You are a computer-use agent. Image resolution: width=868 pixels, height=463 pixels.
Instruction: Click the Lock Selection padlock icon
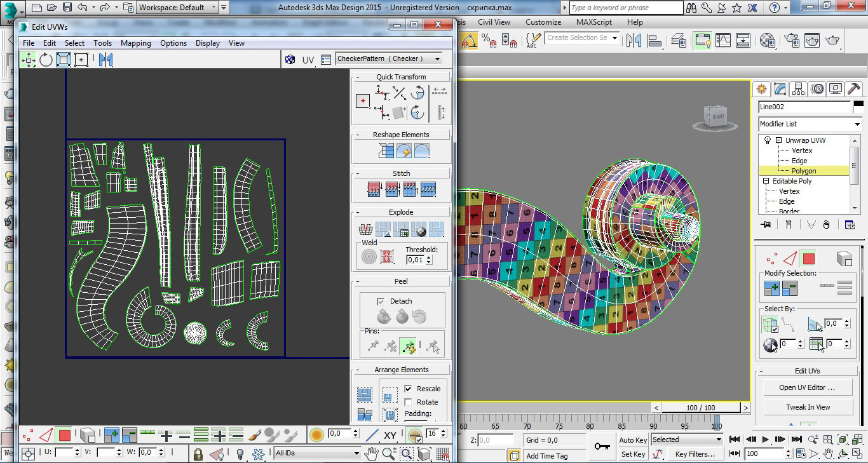(198, 454)
